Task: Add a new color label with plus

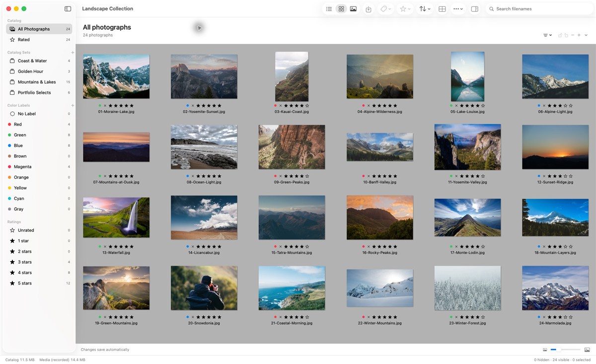Action: [x=73, y=105]
